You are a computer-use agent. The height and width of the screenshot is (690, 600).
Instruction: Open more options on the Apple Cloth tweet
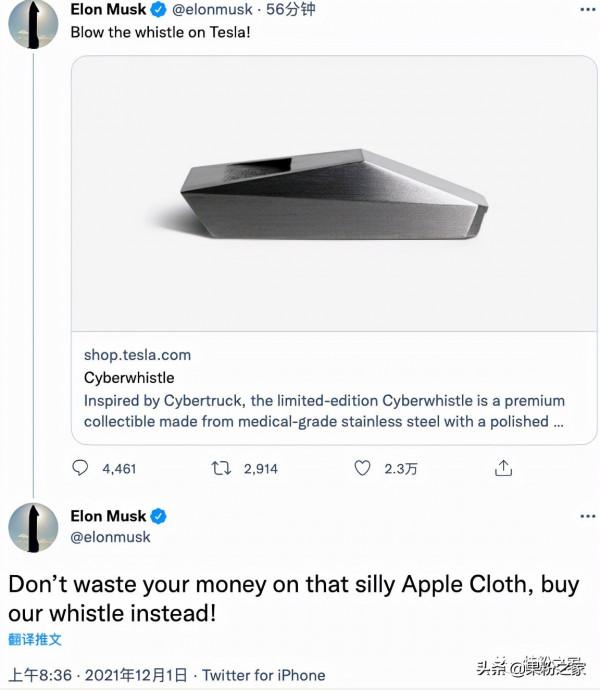[x=587, y=517]
